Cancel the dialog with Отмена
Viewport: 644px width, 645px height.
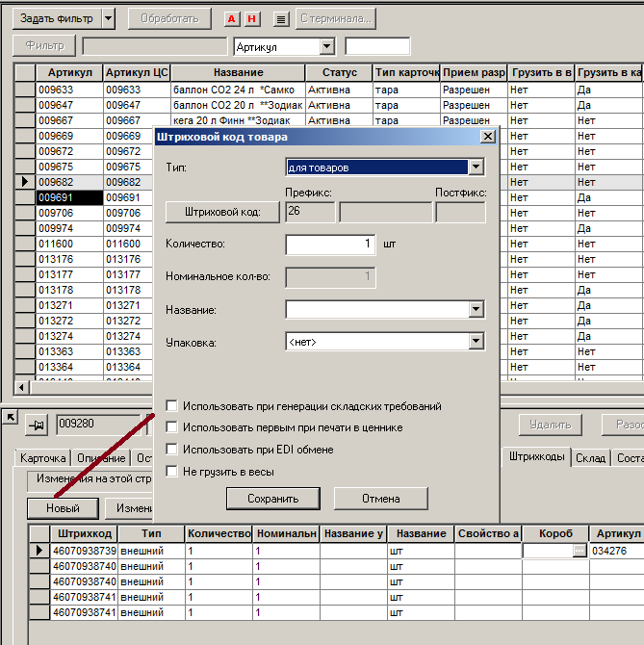(x=381, y=499)
